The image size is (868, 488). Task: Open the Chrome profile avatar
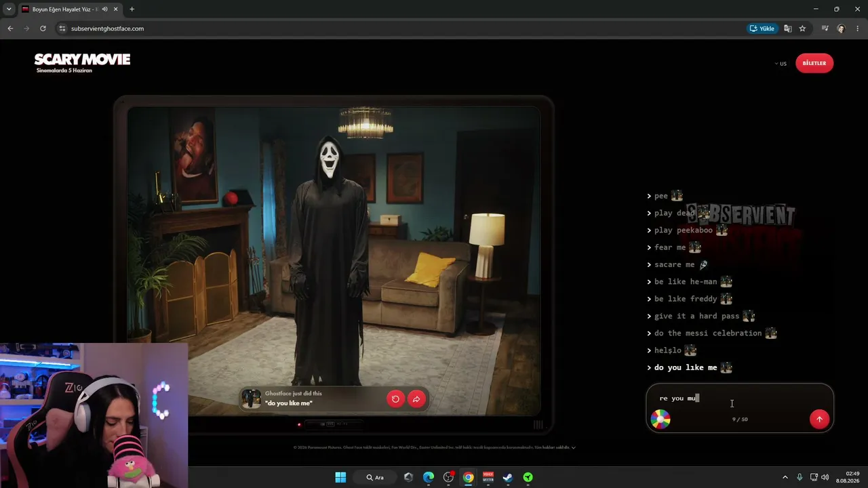pos(842,28)
